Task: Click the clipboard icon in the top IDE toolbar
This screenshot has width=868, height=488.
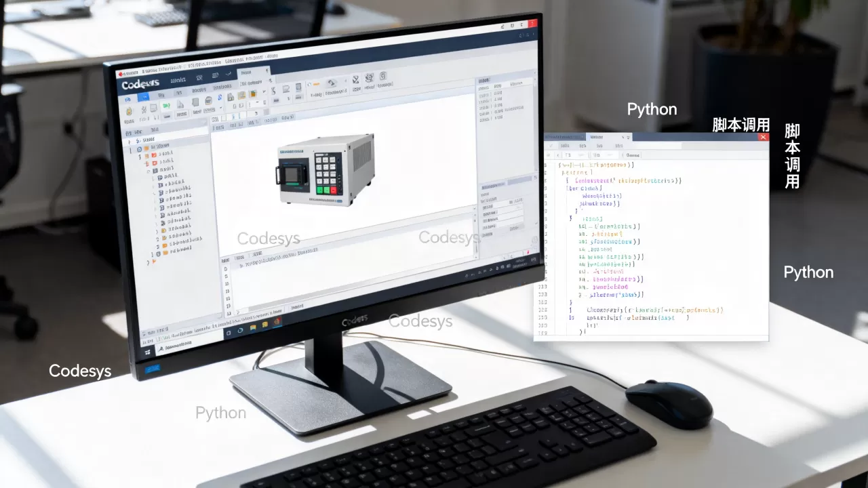Action: pos(383,76)
